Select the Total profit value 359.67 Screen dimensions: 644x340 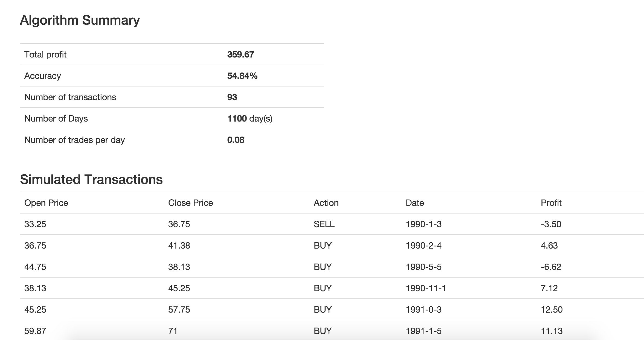(x=240, y=54)
